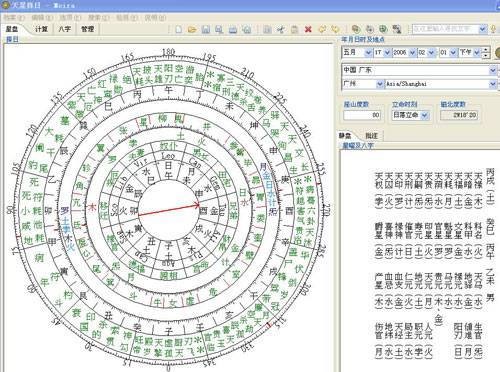Switch to the 八字 tab

65,29
